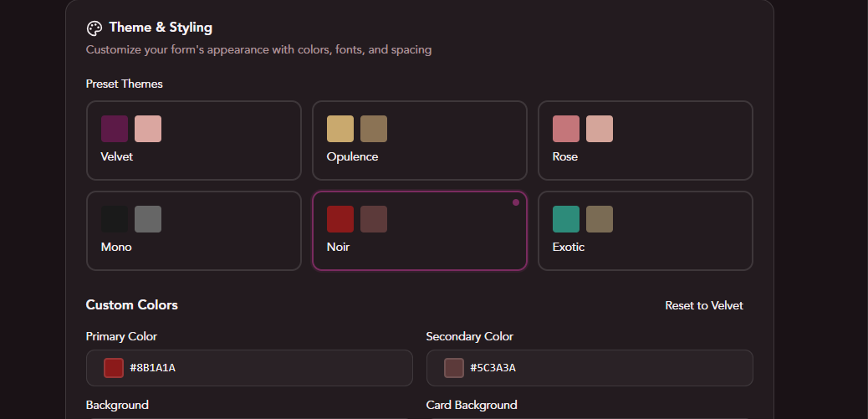Choose the Rose preset theme
Viewport: 868px width, 419px height.
point(646,141)
